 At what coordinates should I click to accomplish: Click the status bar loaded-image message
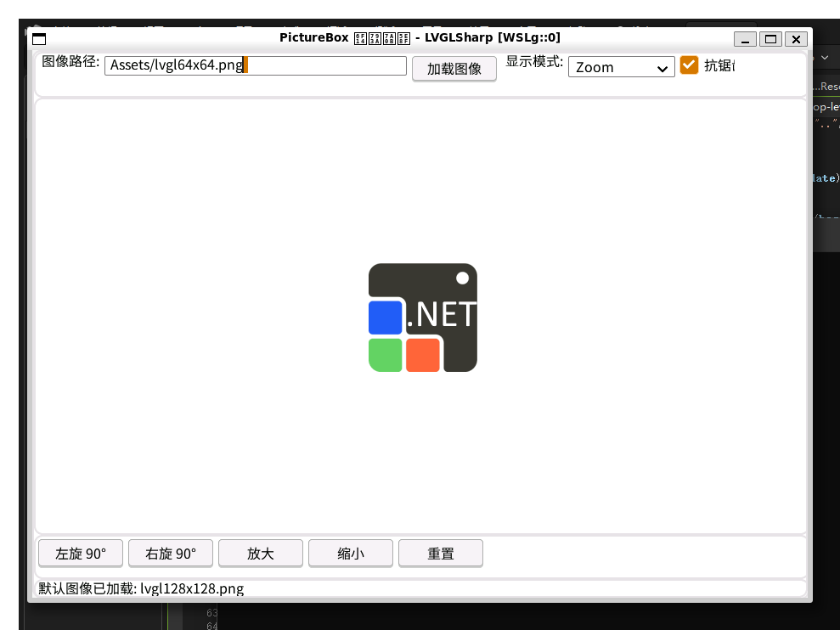coord(141,588)
